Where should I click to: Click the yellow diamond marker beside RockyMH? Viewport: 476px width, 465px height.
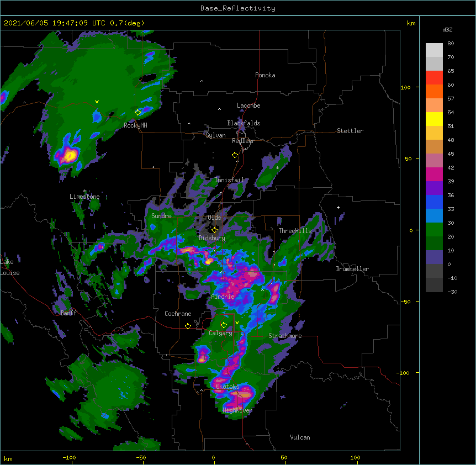[138, 113]
